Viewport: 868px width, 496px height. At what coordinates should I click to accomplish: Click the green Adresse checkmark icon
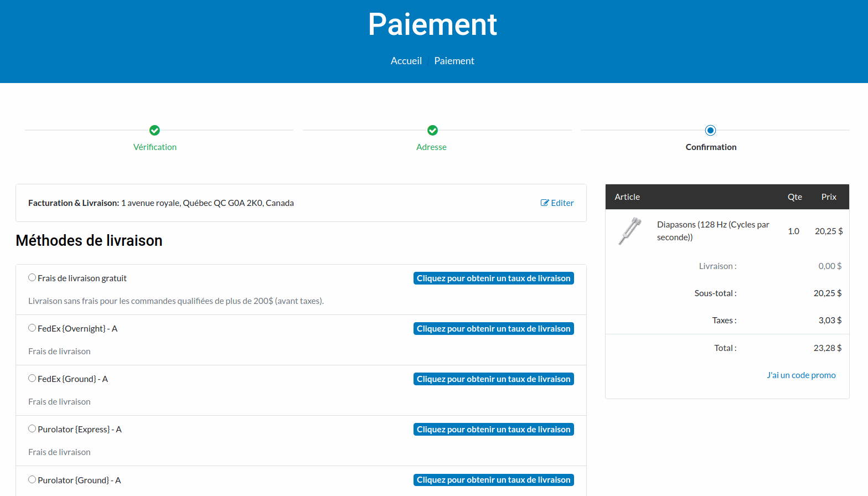(432, 130)
